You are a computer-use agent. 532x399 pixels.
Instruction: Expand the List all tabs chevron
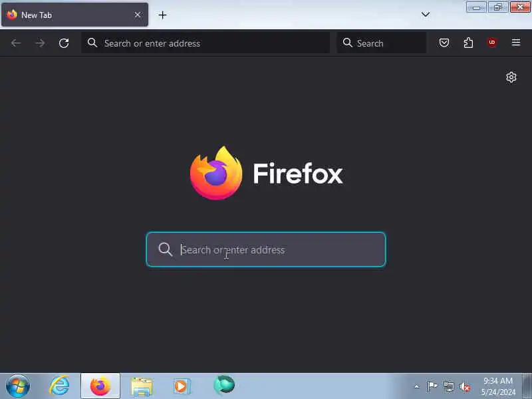tap(426, 14)
